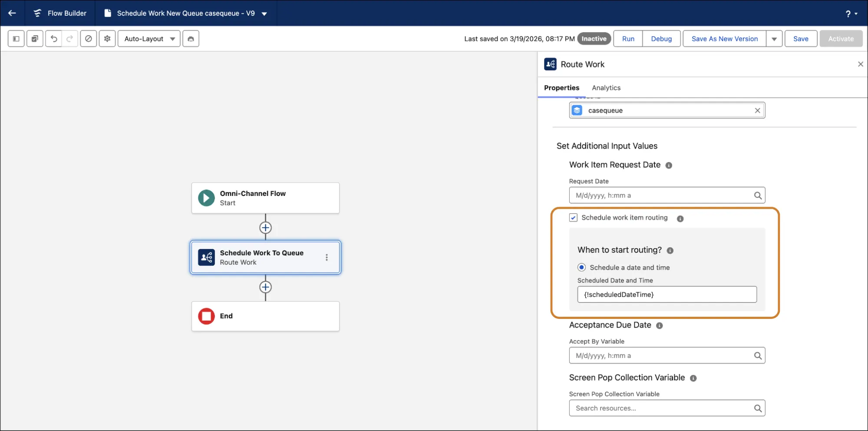Click info icon beside Work Item Request Date

[x=669, y=165]
